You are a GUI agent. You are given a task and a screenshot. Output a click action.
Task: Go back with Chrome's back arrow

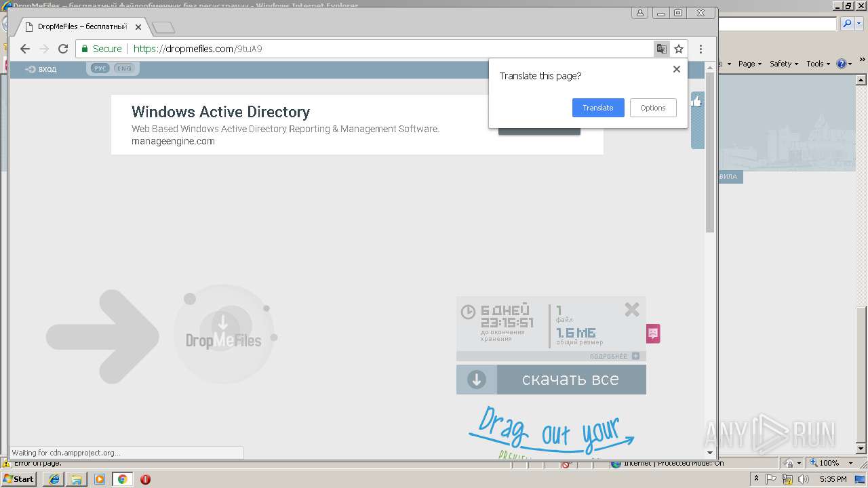(x=25, y=49)
